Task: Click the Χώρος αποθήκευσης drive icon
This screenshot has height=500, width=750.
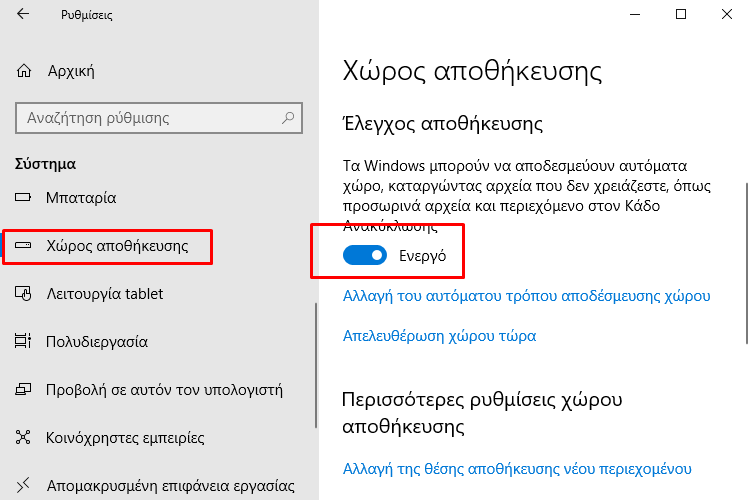Action: click(23, 245)
